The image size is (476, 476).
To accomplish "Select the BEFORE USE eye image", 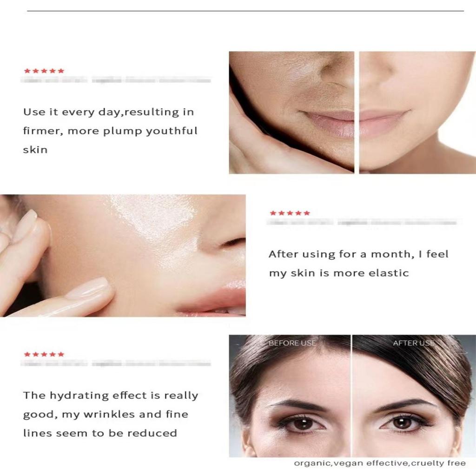I will (x=290, y=396).
